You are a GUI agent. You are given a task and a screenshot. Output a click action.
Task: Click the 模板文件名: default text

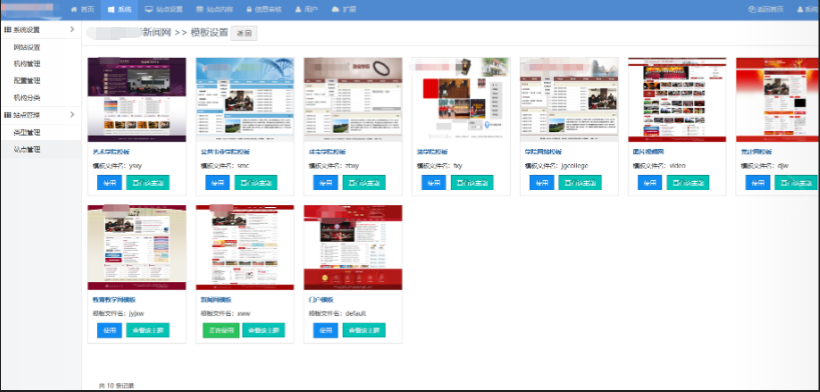337,314
